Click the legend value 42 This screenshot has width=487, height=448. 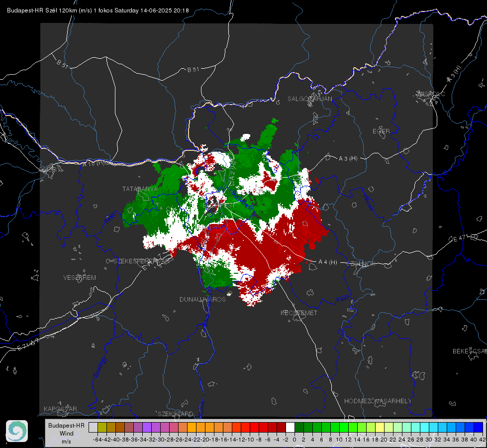483,440
